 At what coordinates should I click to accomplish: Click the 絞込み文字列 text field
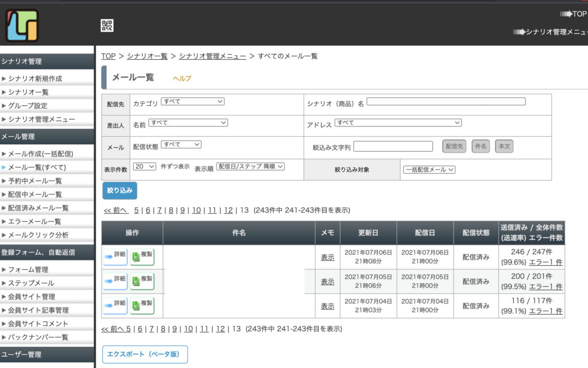tap(393, 147)
